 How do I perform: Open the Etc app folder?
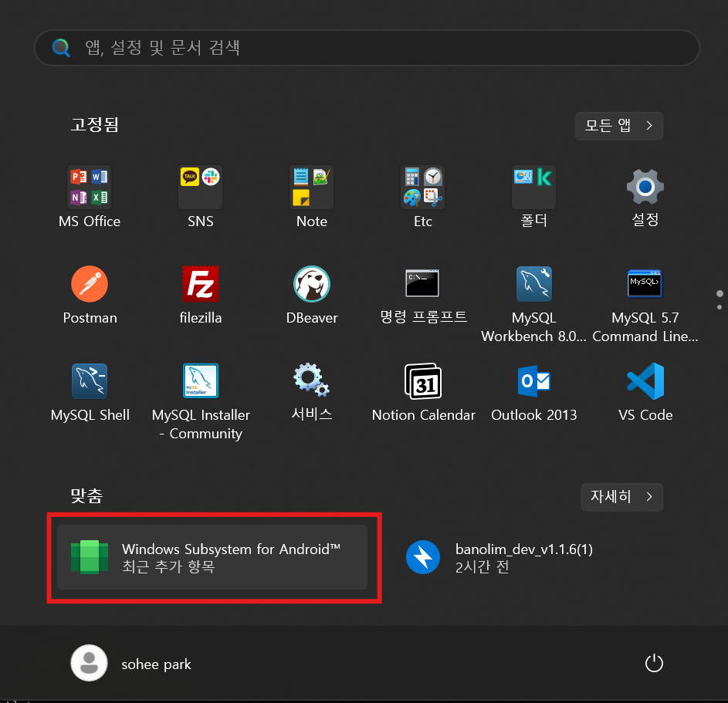pyautogui.click(x=423, y=198)
